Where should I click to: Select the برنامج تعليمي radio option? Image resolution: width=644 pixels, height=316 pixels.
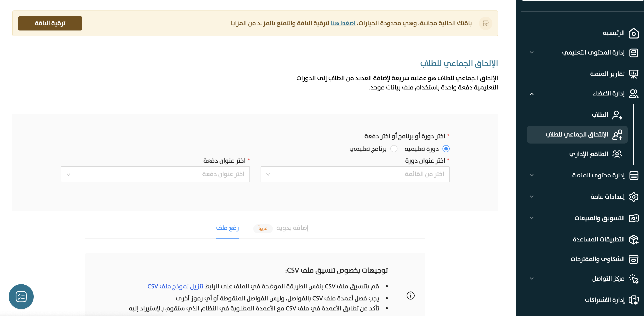click(x=394, y=149)
